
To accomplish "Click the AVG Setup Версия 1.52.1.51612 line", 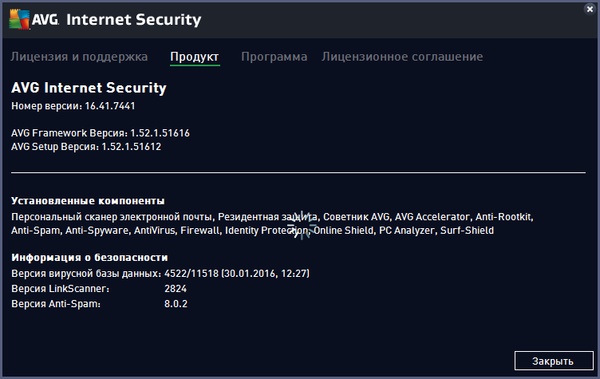I will coord(86,147).
